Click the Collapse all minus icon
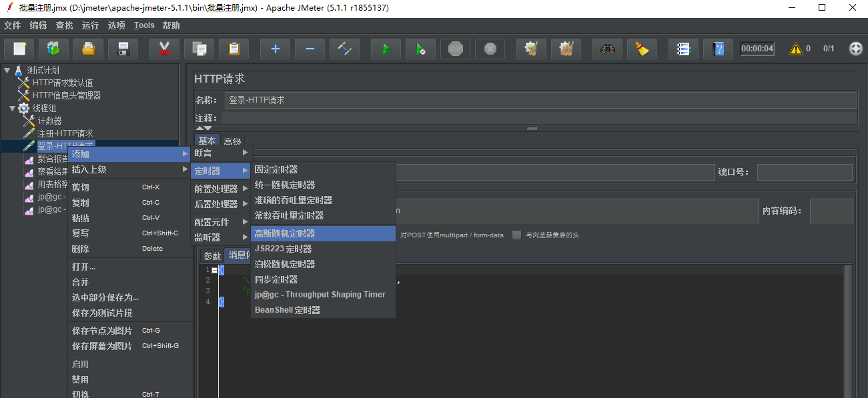 pyautogui.click(x=310, y=49)
